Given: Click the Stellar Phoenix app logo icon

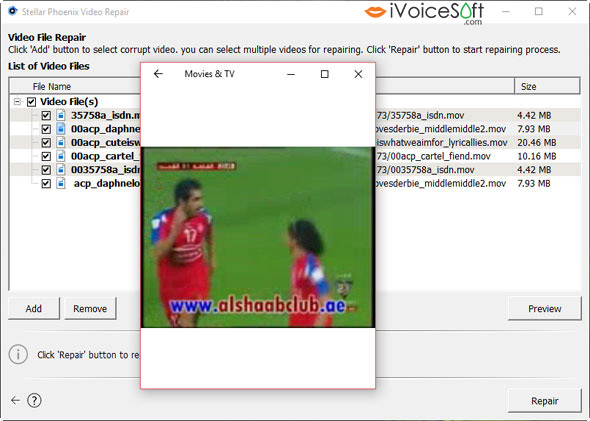Looking at the screenshot, I should (12, 11).
